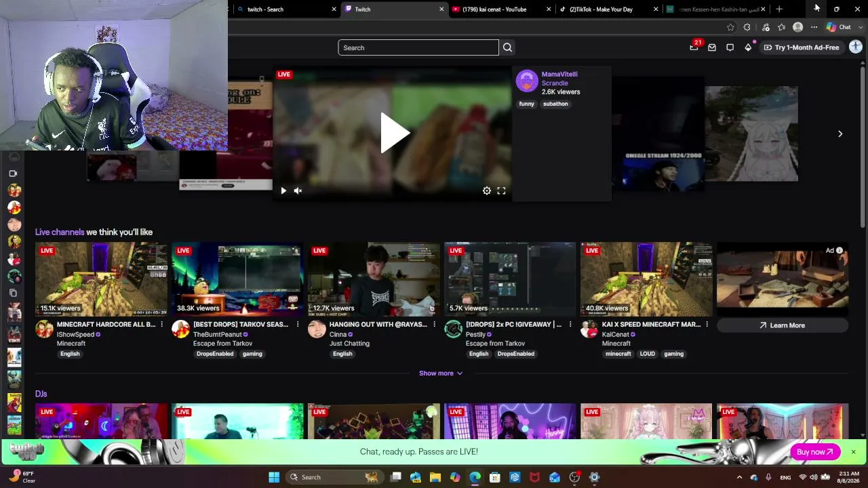The height and width of the screenshot is (488, 868).
Task: Dismiss the Passes are LIVE banner
Action: (853, 452)
